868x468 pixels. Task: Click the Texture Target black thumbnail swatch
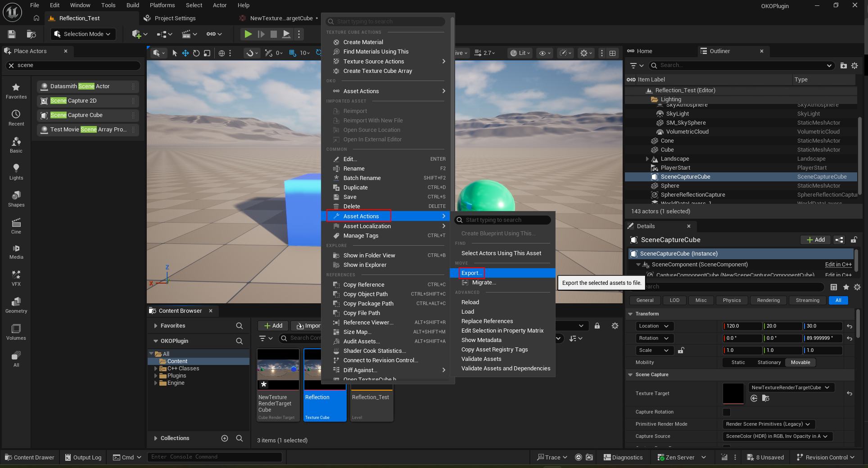coord(733,394)
